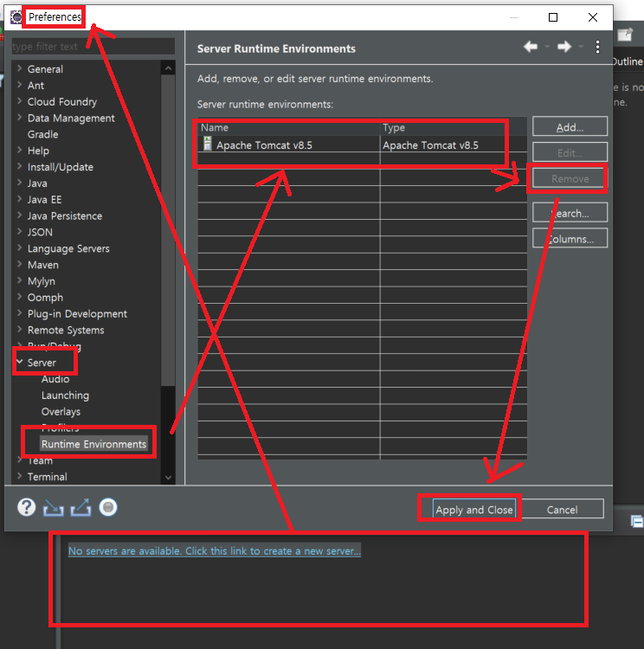Screen dimensions: 644x649
Task: Collapse the Server tree node
Action: point(19,362)
